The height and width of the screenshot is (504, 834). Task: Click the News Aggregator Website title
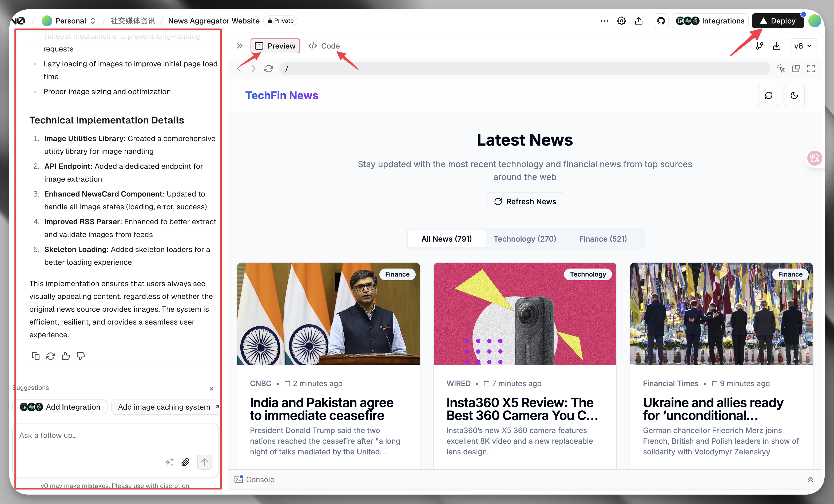(x=214, y=21)
